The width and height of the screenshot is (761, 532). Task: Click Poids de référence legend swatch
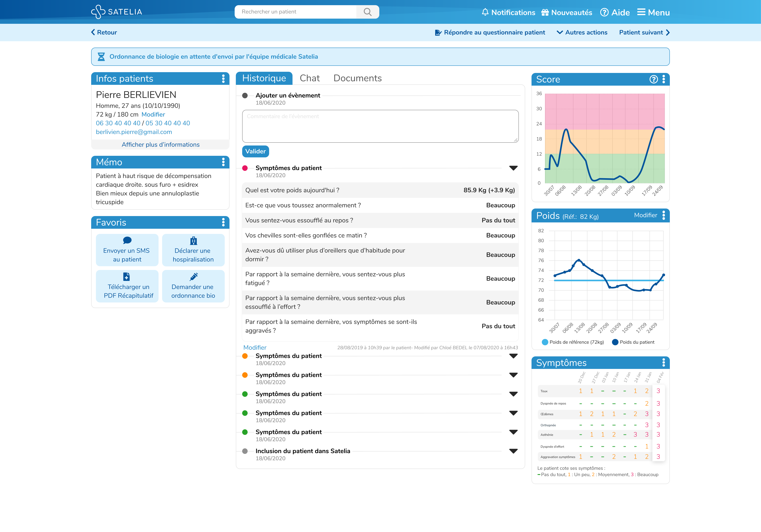[545, 342]
